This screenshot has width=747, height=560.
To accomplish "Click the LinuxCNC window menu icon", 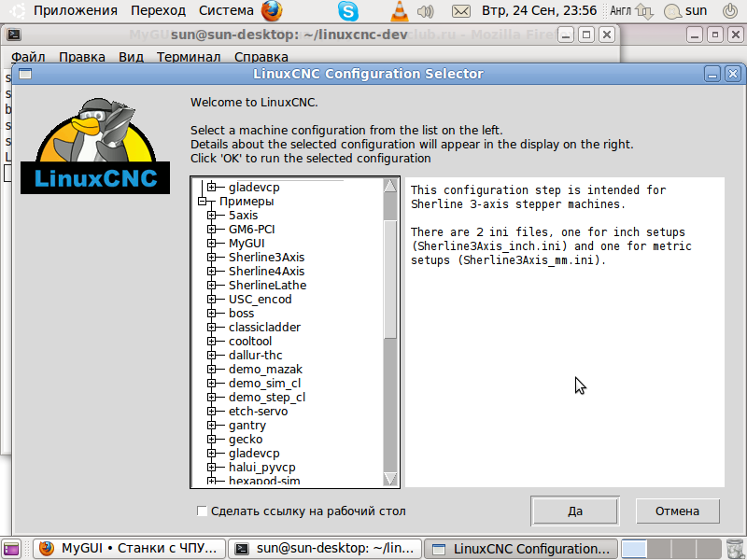I will click(25, 74).
